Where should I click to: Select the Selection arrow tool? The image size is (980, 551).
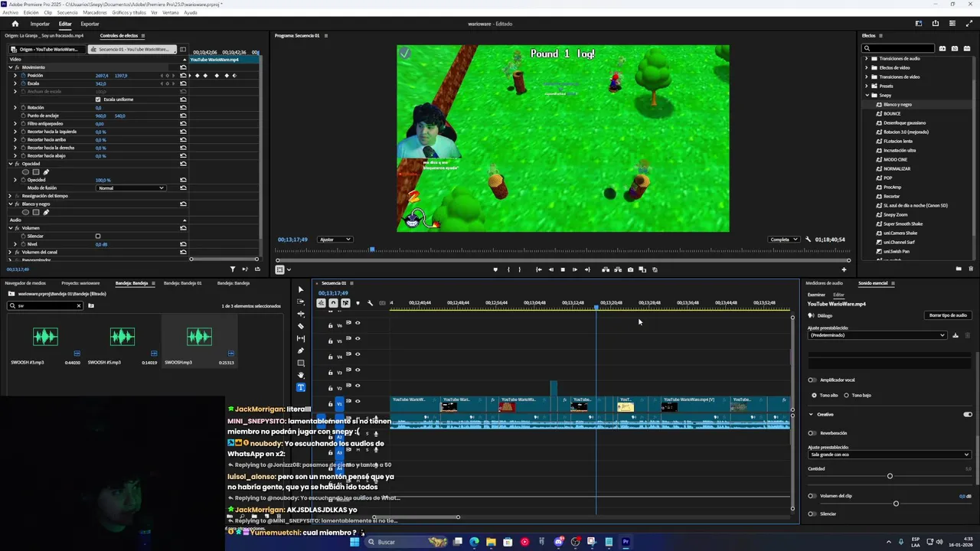tap(301, 289)
